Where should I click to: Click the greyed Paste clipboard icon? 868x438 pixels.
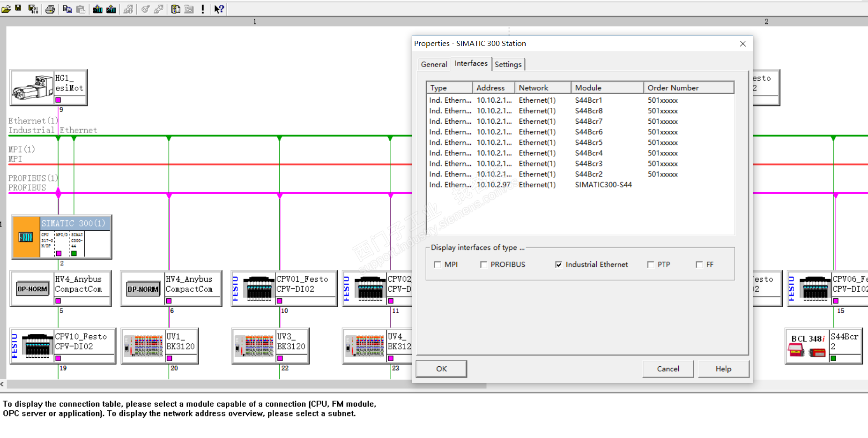81,9
